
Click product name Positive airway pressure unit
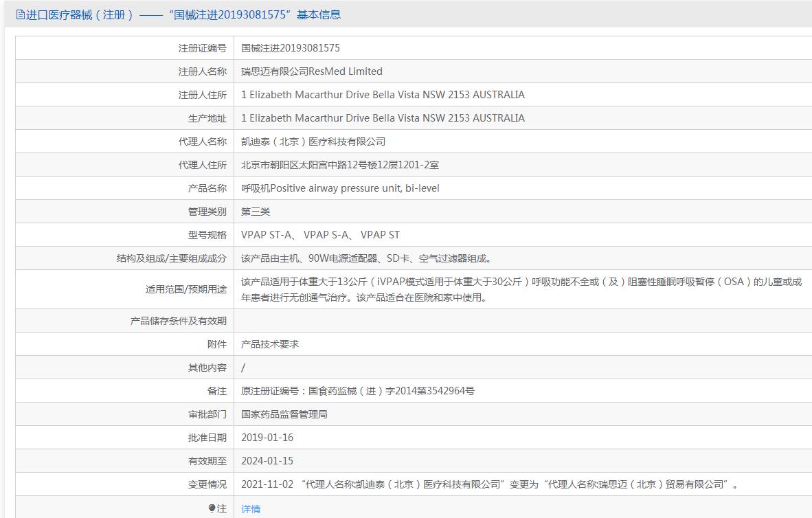(340, 188)
